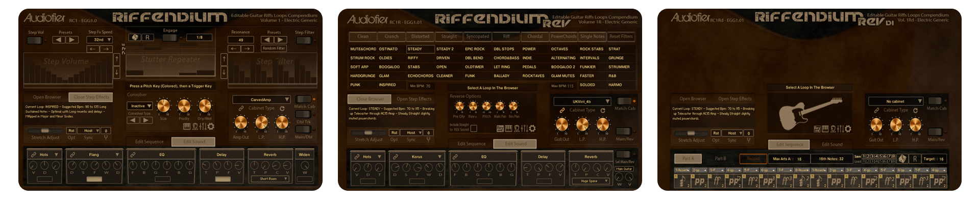This screenshot has width=980, height=204.
Task: Click the Resonance value field showing 49
Action: pos(240,39)
